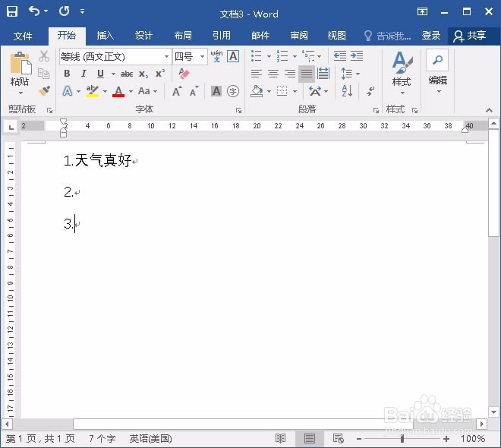Click the 粘贴 paste button
The width and height of the screenshot is (501, 448).
pyautogui.click(x=20, y=74)
